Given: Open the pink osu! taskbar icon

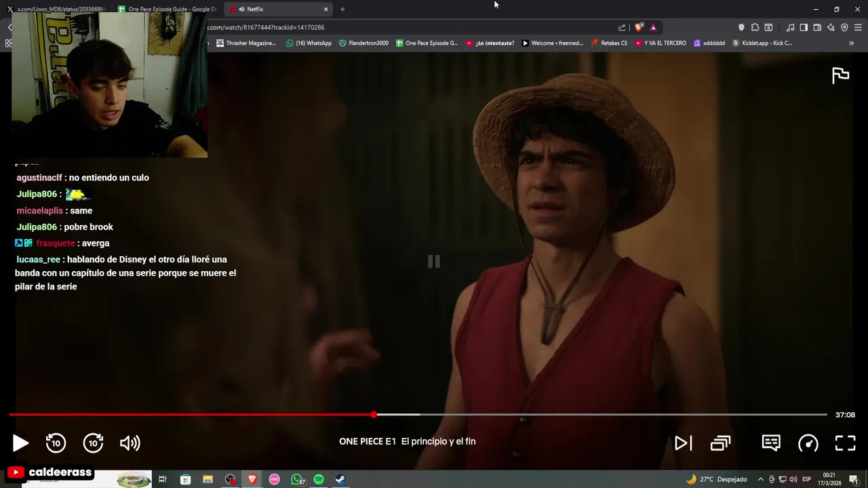Looking at the screenshot, I should click(x=274, y=479).
